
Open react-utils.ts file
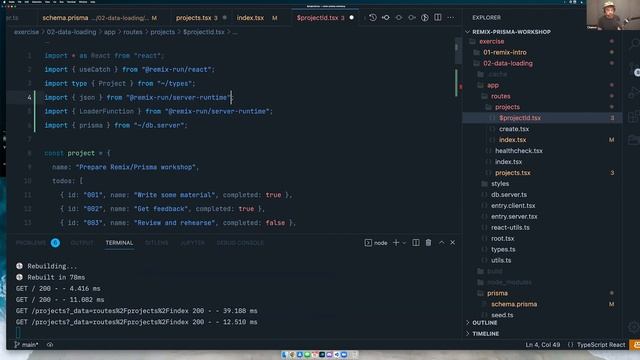click(x=510, y=228)
